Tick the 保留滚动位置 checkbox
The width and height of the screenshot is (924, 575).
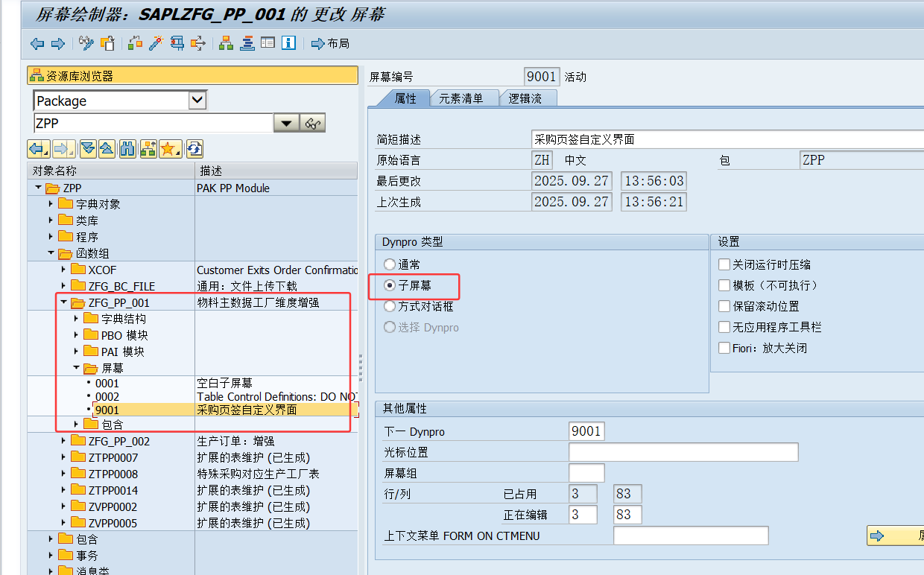tap(724, 306)
